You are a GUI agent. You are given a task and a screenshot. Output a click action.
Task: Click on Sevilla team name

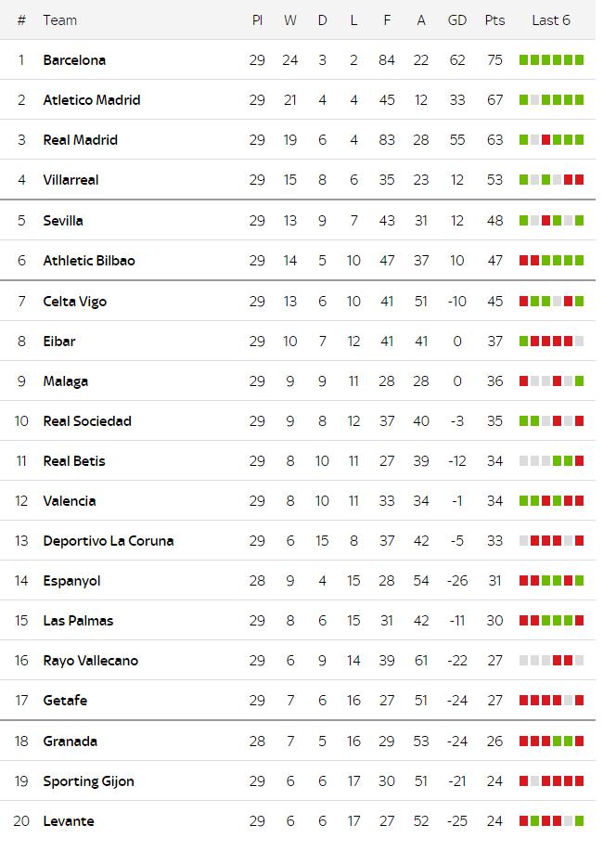click(63, 221)
